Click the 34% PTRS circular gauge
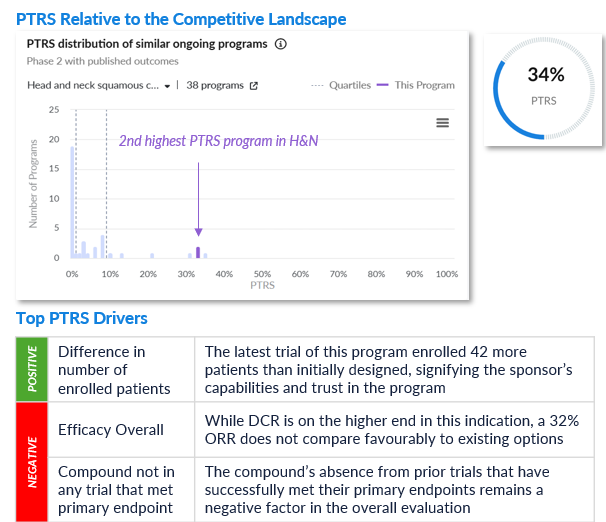This screenshot has width=606, height=522. coord(544,88)
